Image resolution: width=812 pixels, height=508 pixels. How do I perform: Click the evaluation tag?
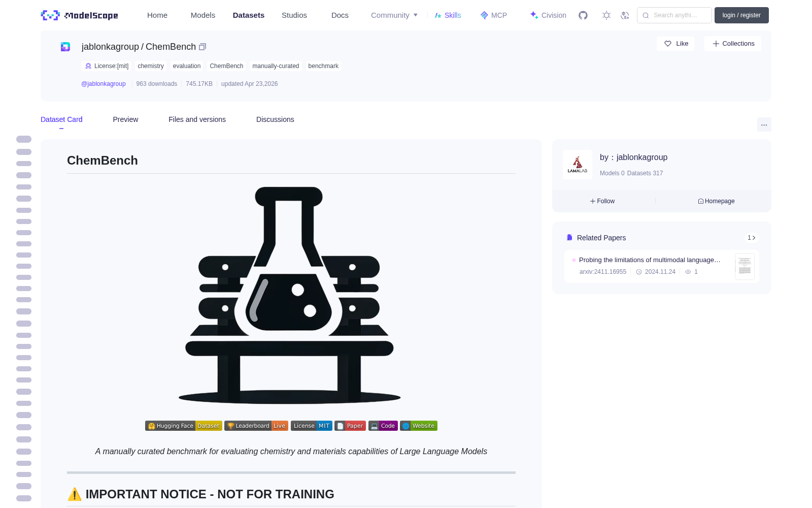(x=187, y=66)
